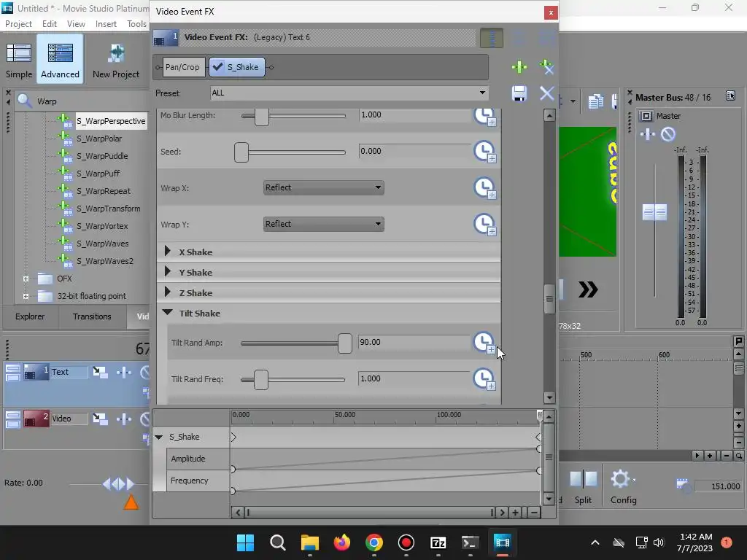Click the S_WarpPolar effect icon

click(x=65, y=138)
